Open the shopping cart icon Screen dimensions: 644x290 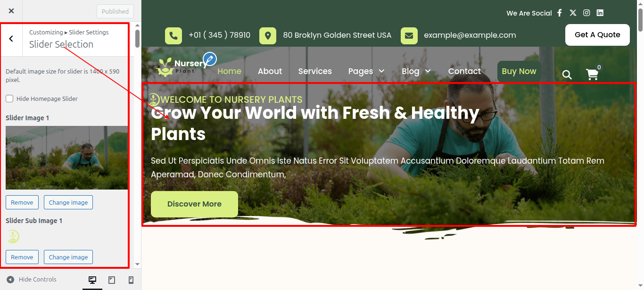592,75
